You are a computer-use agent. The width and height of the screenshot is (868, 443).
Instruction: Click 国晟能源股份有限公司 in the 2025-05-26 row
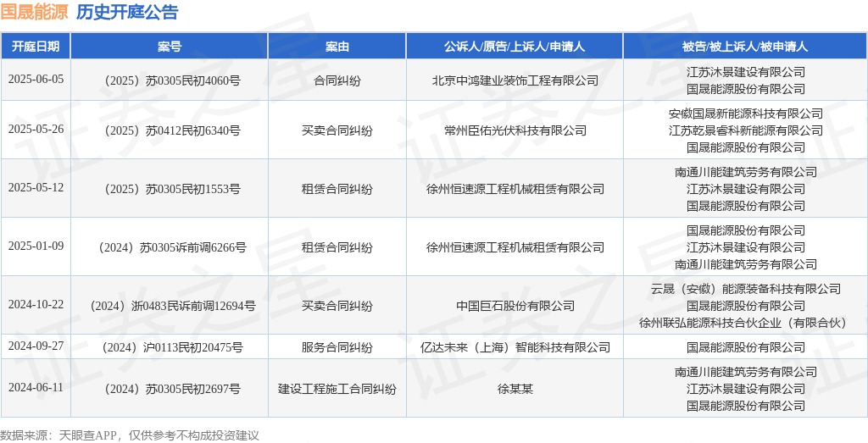[746, 147]
